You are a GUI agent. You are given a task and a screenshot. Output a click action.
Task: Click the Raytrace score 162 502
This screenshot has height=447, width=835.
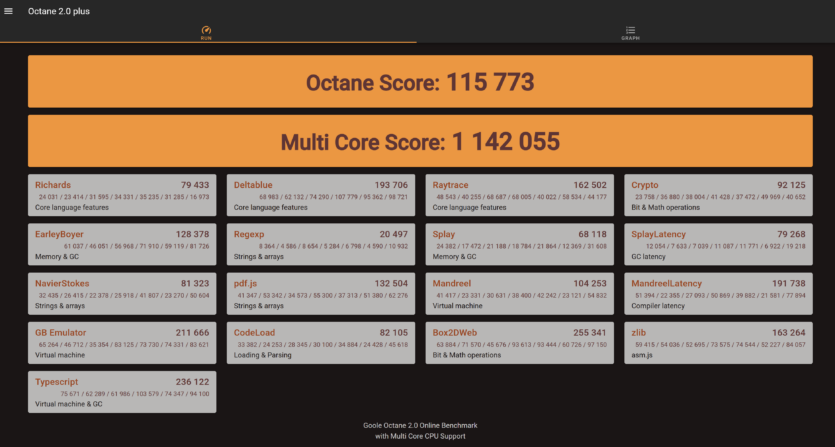coord(590,185)
